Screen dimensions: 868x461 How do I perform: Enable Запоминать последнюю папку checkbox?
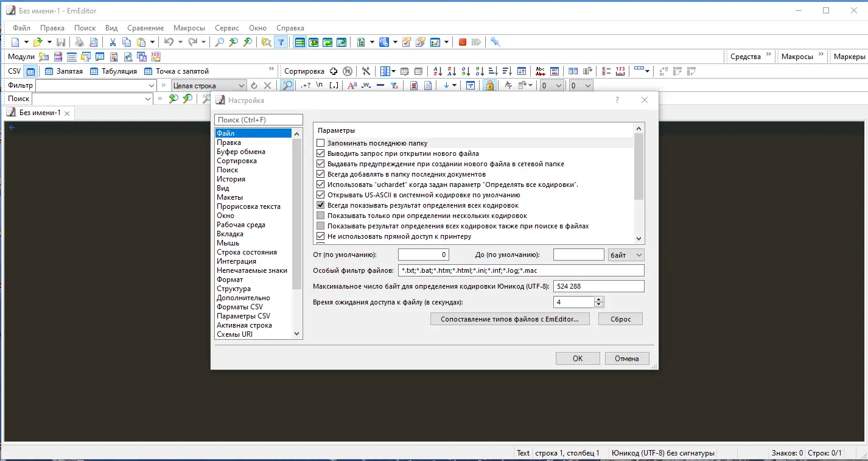[x=320, y=143]
